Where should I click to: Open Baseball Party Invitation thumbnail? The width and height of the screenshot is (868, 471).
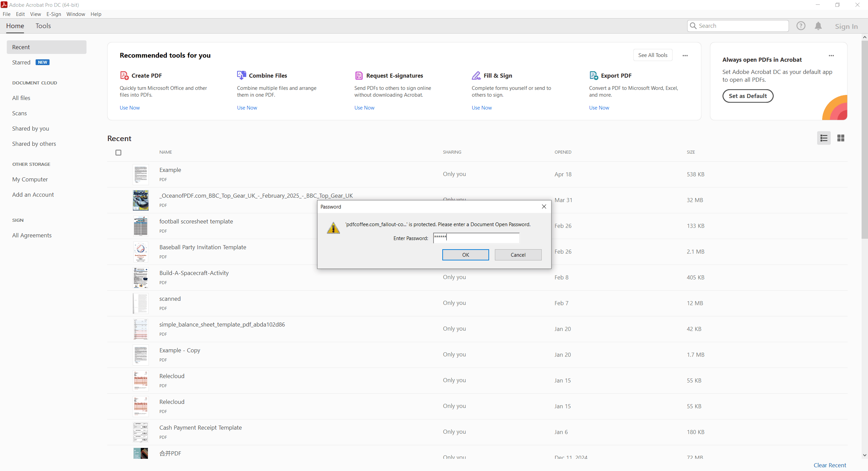coord(140,252)
